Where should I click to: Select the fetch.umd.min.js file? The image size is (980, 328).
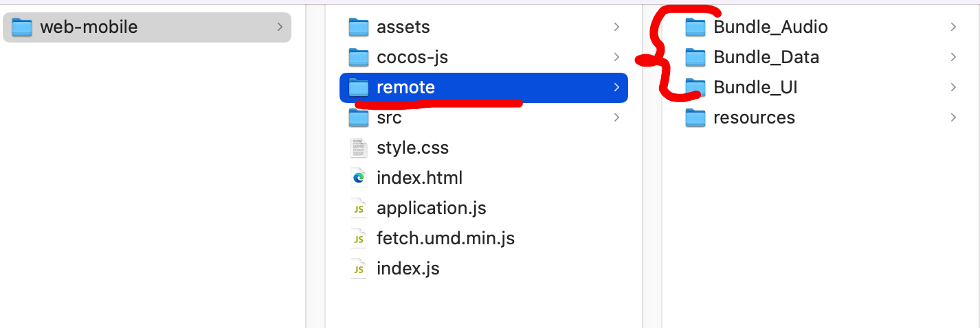pos(445,239)
